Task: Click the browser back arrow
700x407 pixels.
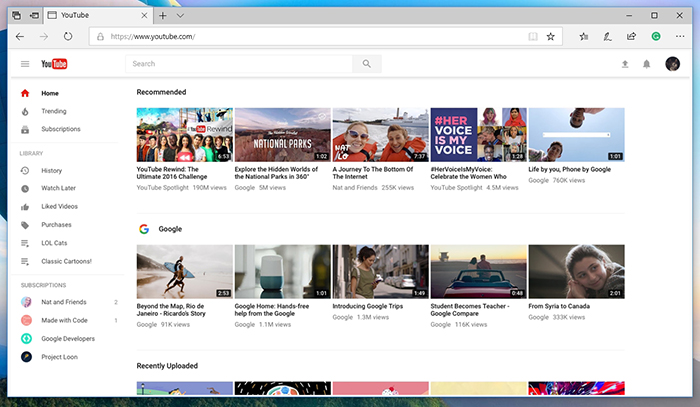Action: 20,37
